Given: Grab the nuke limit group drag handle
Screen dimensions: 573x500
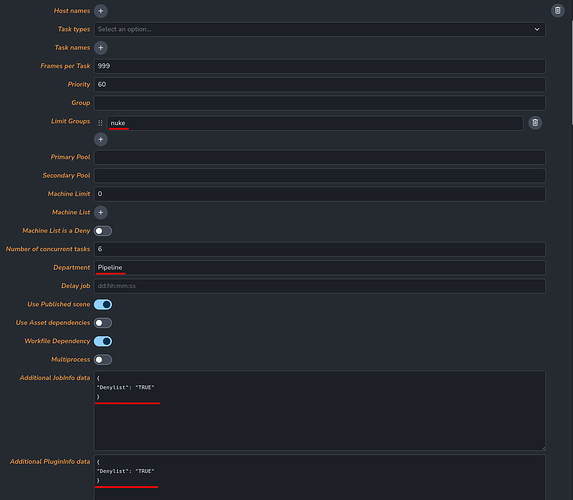Looking at the screenshot, I should point(100,123).
